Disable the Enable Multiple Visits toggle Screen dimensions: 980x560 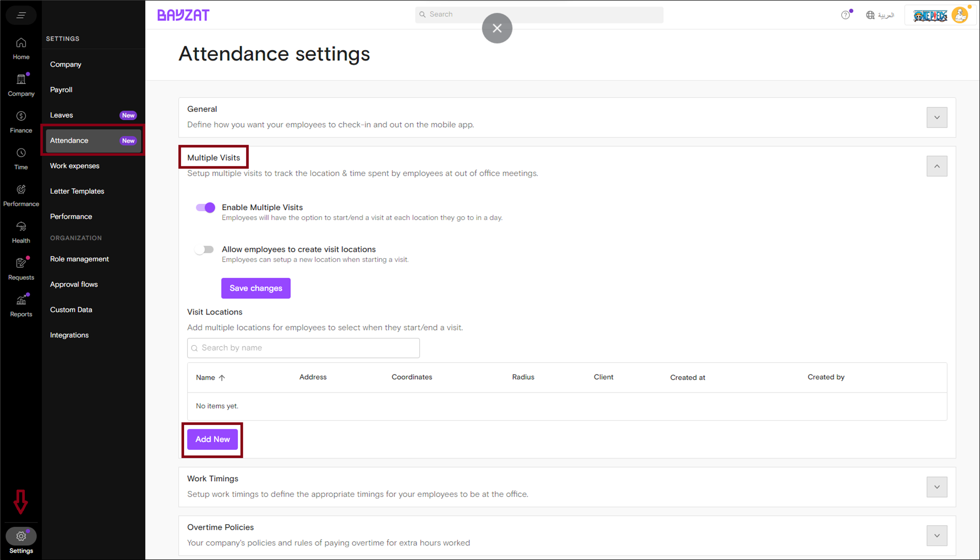tap(205, 207)
